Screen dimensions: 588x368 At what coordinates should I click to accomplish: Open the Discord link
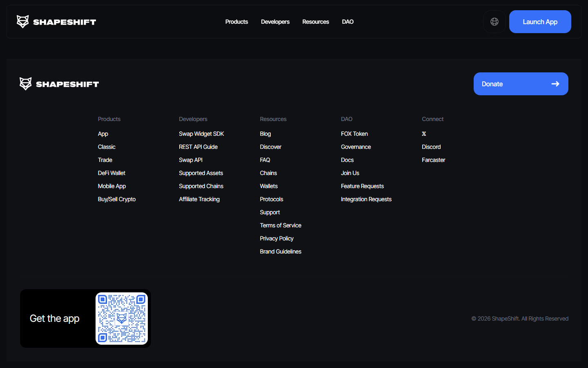[x=431, y=147]
